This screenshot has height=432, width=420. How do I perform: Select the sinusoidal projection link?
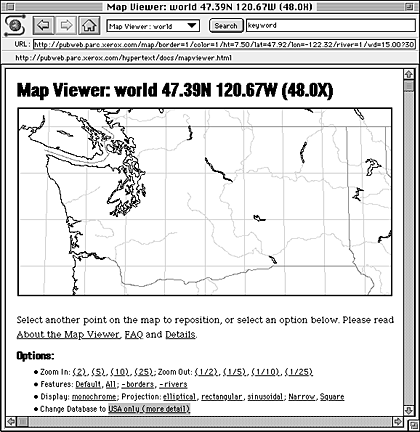point(265,397)
